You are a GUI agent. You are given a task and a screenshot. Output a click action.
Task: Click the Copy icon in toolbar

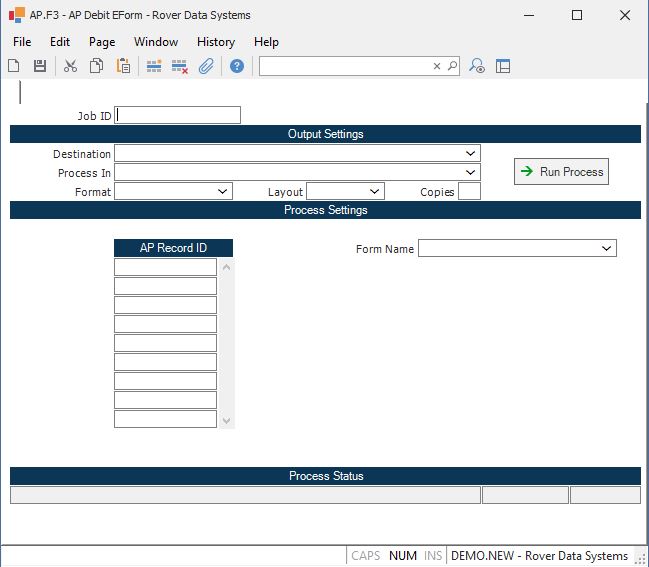[97, 66]
